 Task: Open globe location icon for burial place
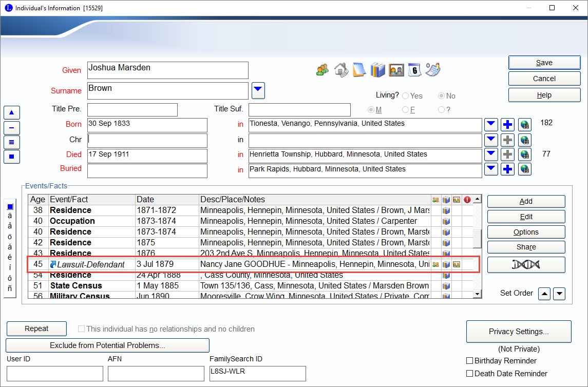click(525, 169)
